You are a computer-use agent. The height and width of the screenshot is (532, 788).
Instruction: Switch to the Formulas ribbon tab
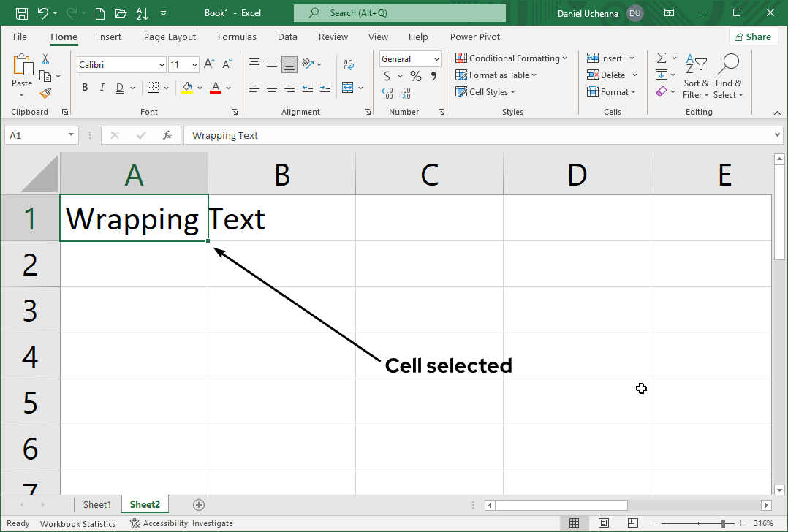click(237, 37)
